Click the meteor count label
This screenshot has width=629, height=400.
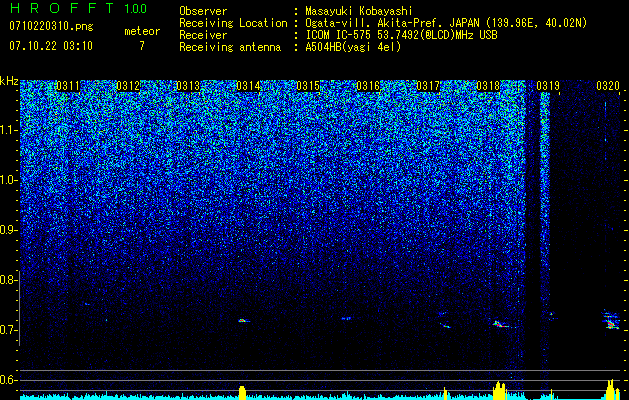142,31
